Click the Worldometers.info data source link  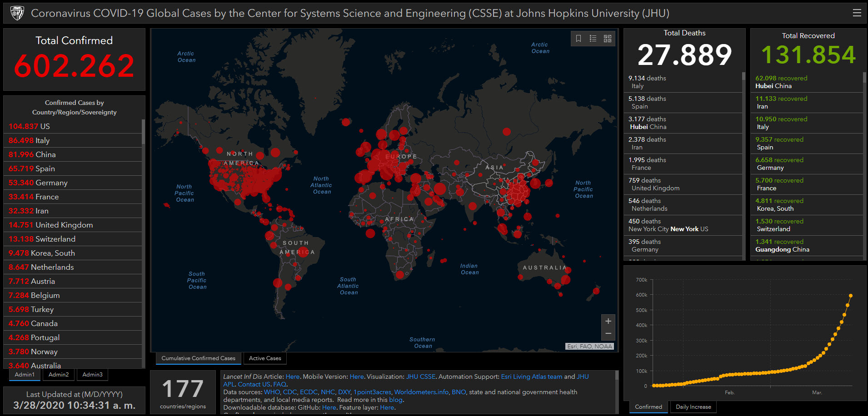(x=421, y=392)
